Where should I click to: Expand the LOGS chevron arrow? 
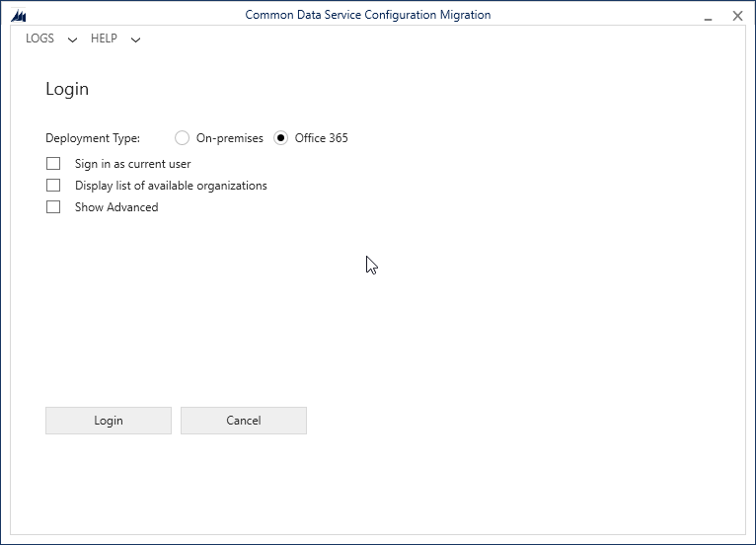tap(72, 39)
